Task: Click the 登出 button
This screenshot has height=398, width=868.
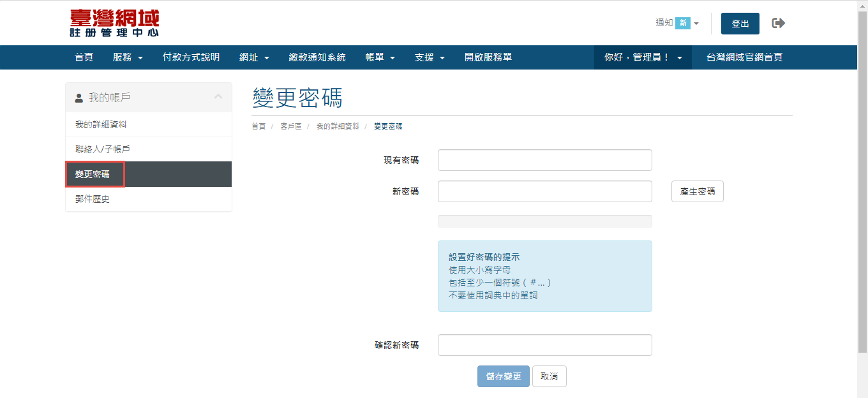Action: pyautogui.click(x=740, y=24)
